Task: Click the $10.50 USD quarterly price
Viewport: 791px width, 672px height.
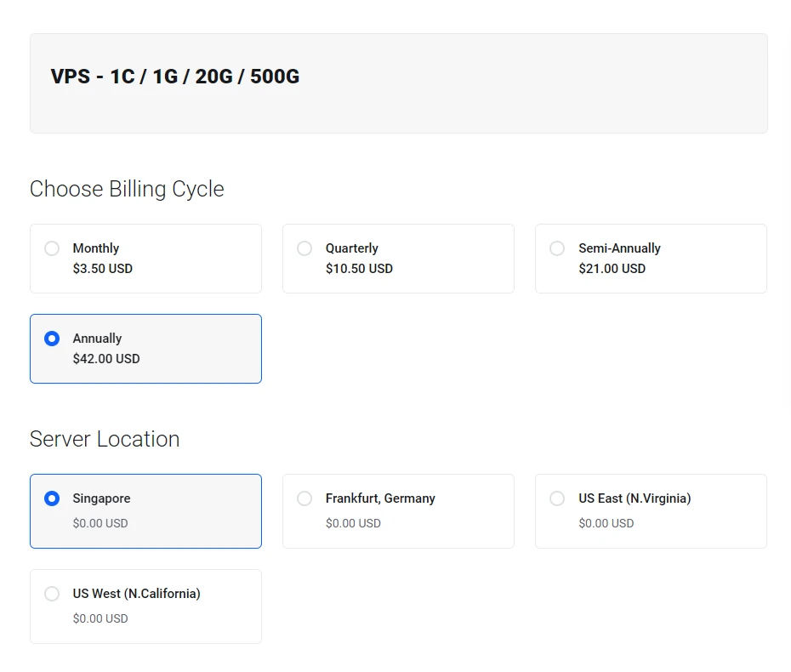Action: (x=359, y=269)
